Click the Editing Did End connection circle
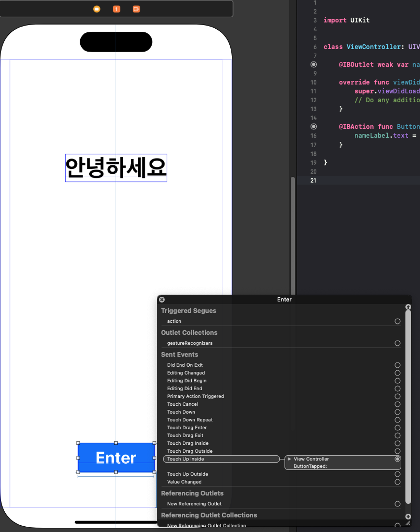420x532 pixels. [x=398, y=389]
